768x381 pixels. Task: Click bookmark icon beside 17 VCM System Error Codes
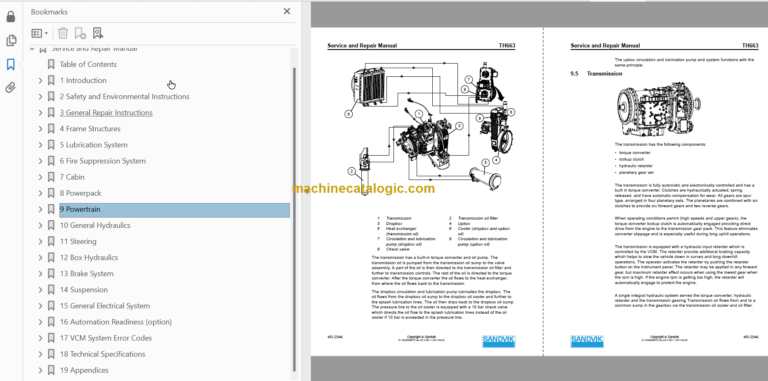pyautogui.click(x=51, y=338)
